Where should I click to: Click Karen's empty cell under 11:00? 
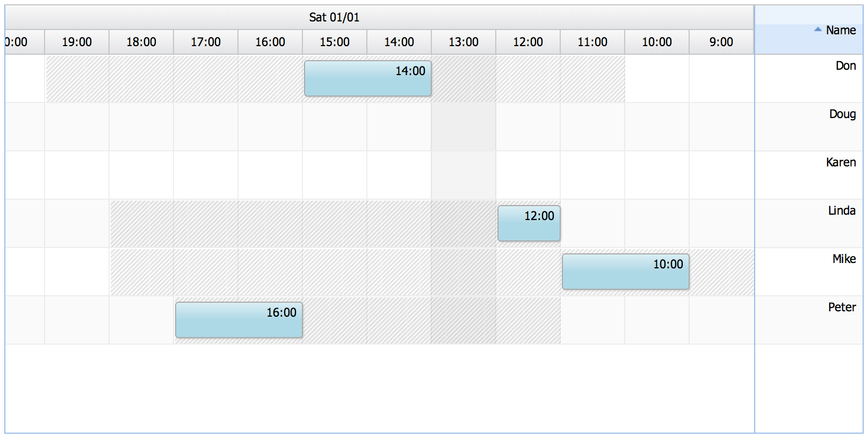pyautogui.click(x=592, y=175)
